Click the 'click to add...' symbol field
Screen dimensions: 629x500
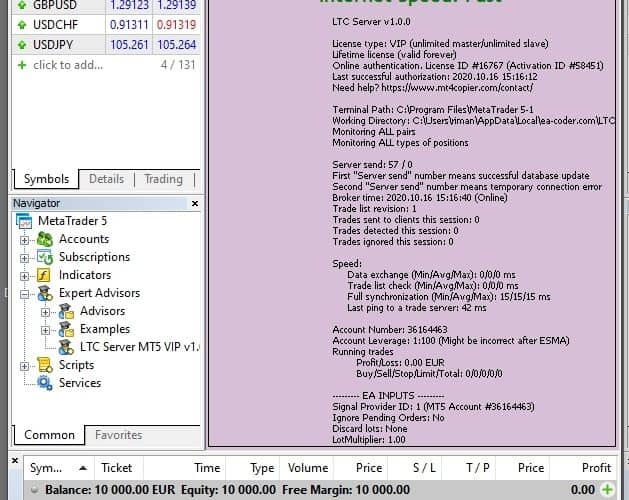tap(68, 65)
